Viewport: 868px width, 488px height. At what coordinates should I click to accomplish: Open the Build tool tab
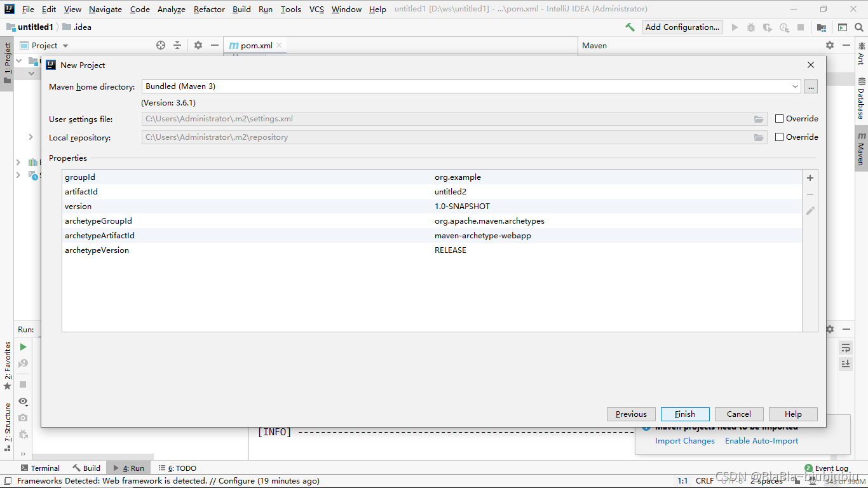pyautogui.click(x=86, y=468)
